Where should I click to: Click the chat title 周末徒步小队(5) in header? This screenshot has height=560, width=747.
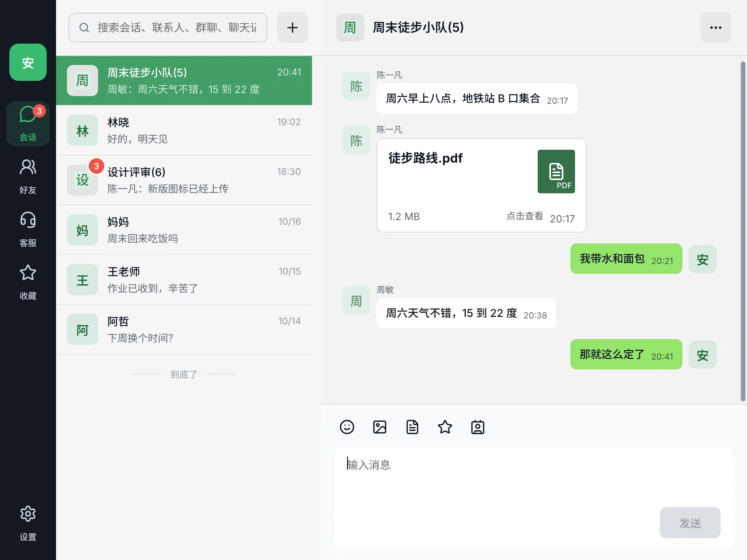coord(418,28)
